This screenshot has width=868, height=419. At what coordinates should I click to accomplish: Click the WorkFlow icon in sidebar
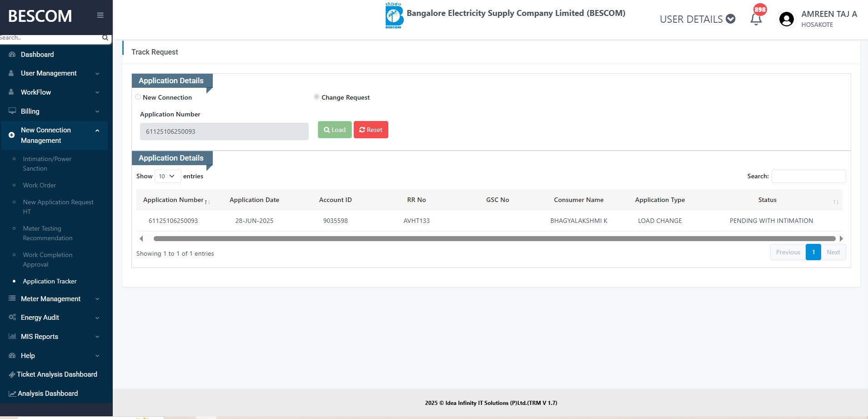(11, 92)
